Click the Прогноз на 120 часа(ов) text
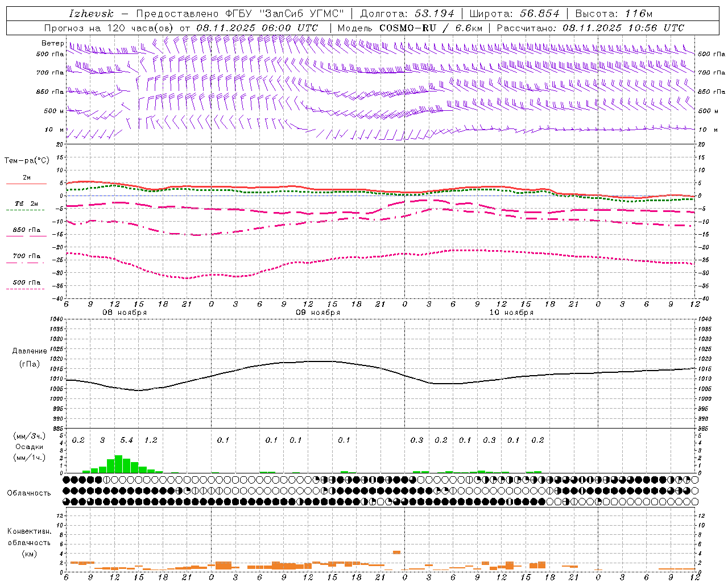Viewport: 728px width, 582px height. 110,28
